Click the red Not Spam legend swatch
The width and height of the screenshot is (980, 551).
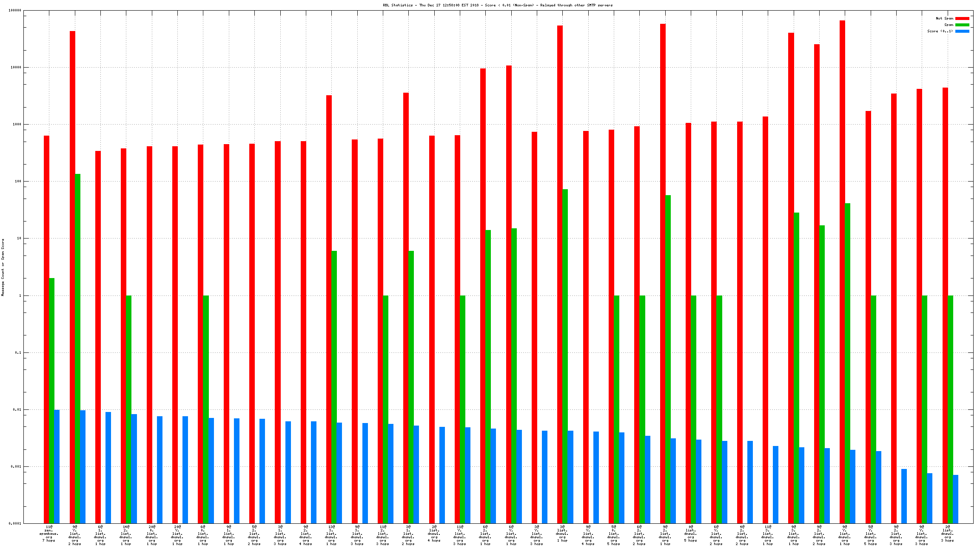[962, 18]
